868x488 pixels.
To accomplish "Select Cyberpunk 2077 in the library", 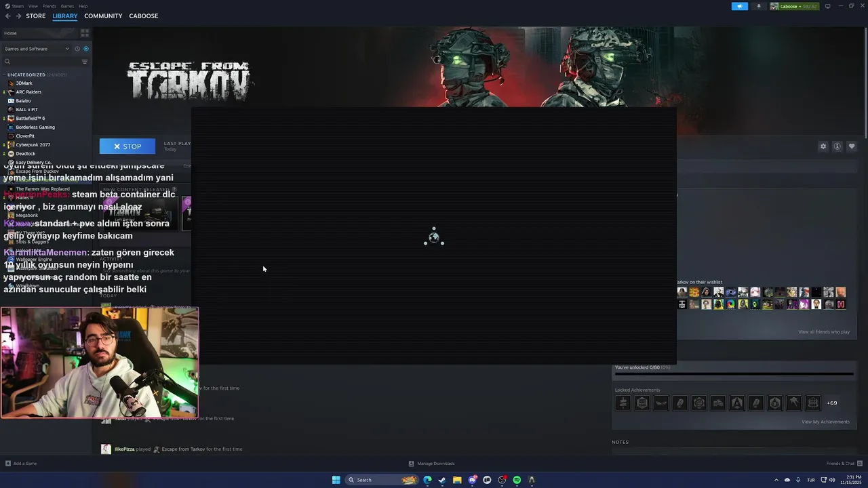I will [x=33, y=145].
